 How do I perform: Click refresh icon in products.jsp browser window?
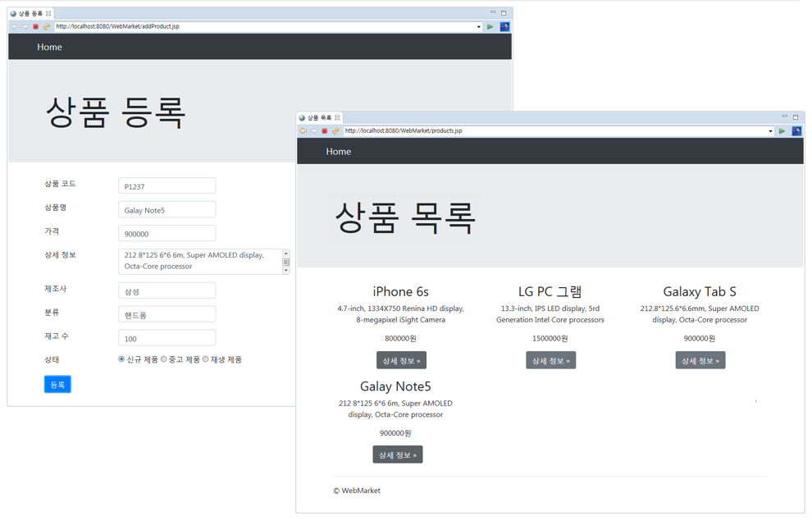click(335, 131)
